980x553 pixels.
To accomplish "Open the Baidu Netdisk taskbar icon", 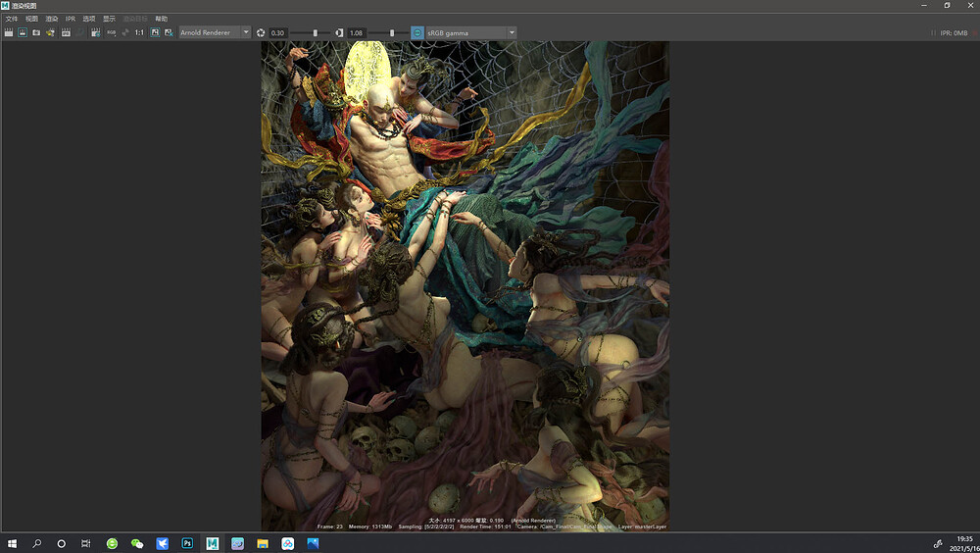I will (287, 543).
